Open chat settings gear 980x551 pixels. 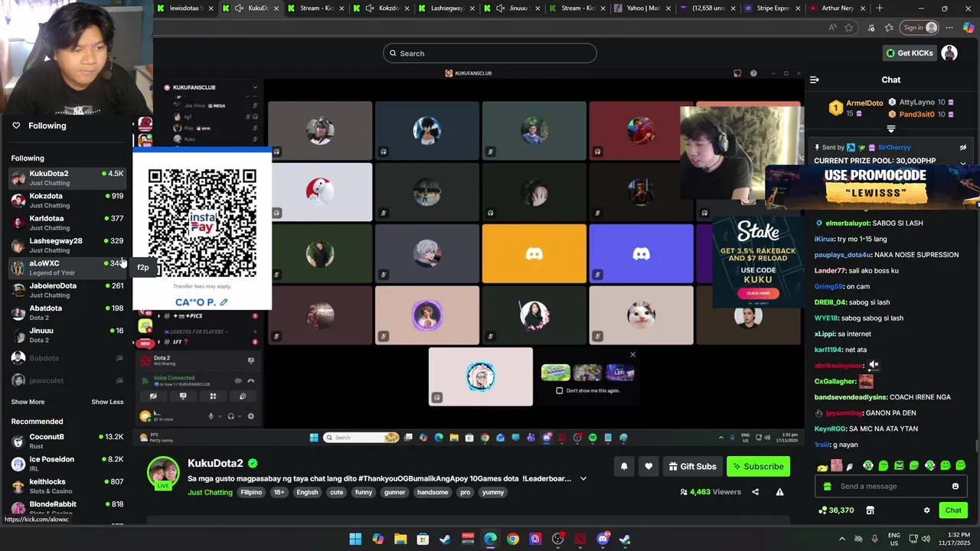point(926,510)
